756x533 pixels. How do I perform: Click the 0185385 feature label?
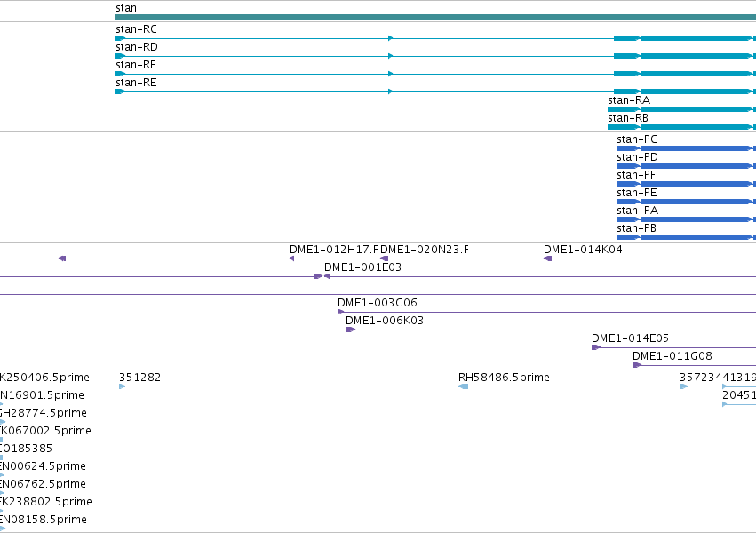[26, 449]
